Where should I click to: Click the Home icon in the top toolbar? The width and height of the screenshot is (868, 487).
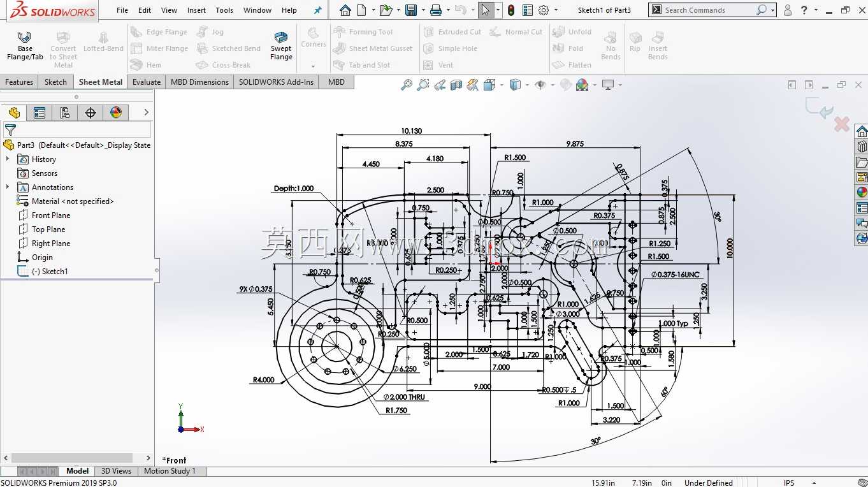tap(345, 10)
